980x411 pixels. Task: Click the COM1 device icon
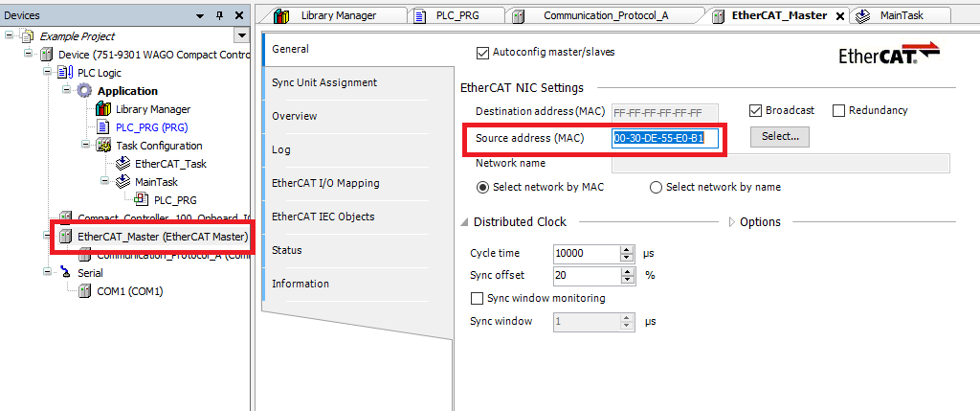[84, 290]
